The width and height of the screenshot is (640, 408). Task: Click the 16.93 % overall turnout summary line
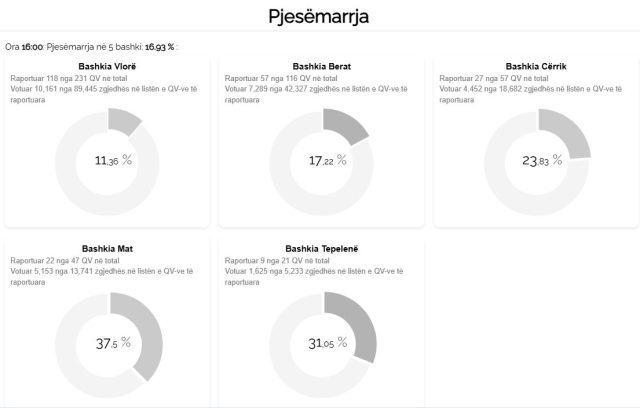click(91, 46)
